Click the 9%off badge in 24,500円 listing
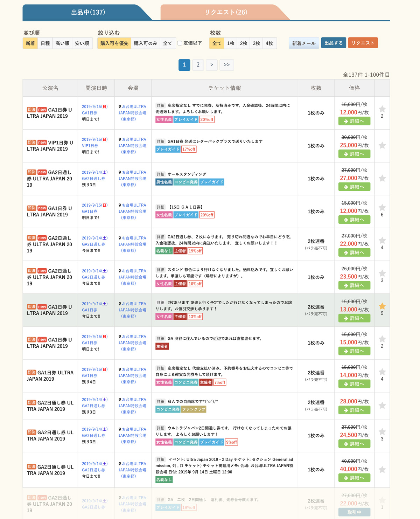The image size is (420, 519). [231, 442]
